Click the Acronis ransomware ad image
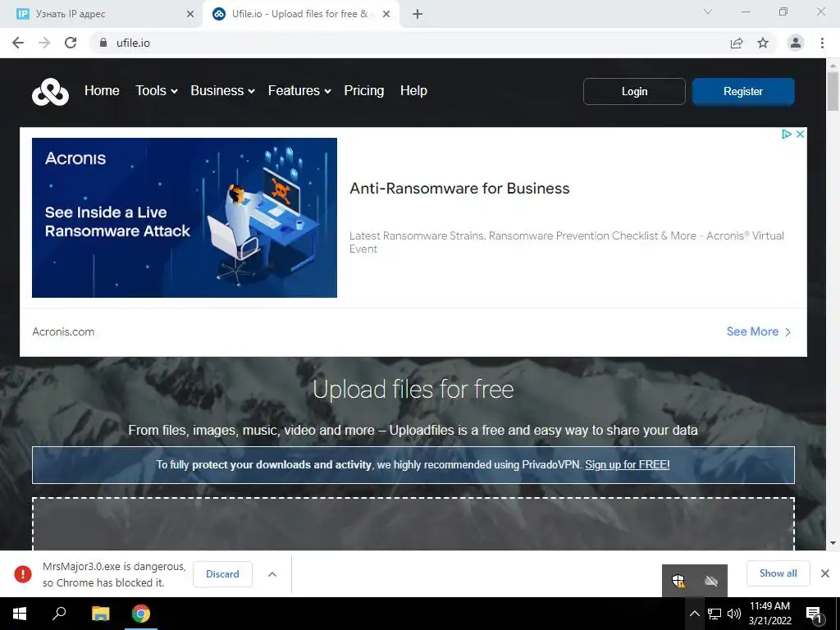 (x=185, y=217)
